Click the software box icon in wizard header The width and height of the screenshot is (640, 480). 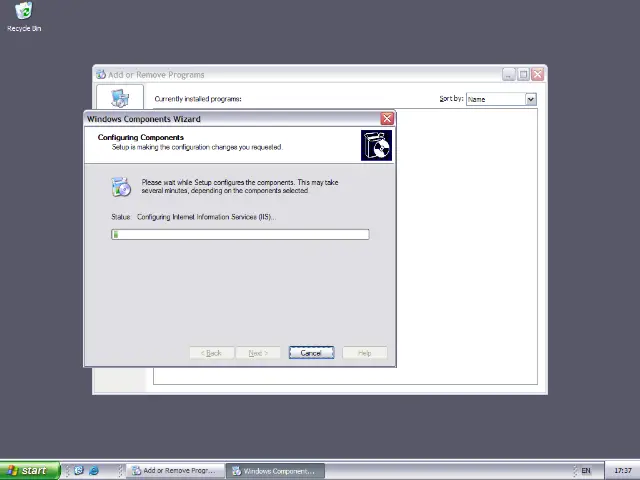point(376,146)
